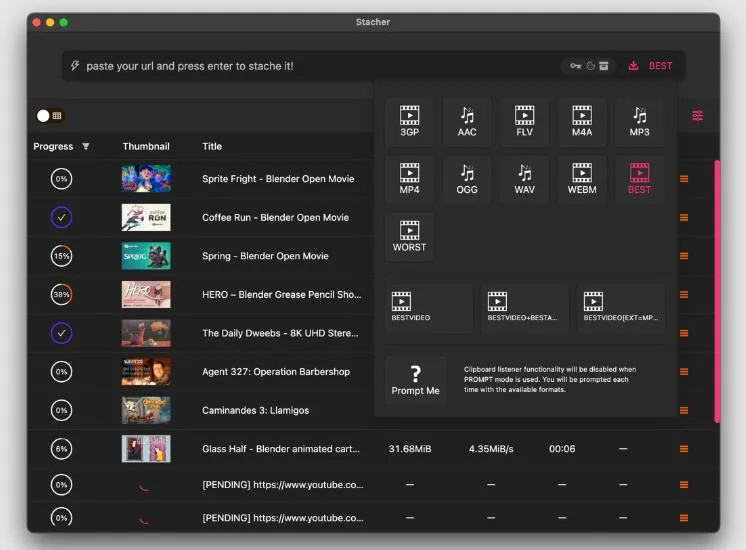Toggle the table view switch
The image size is (746, 550).
(50, 116)
